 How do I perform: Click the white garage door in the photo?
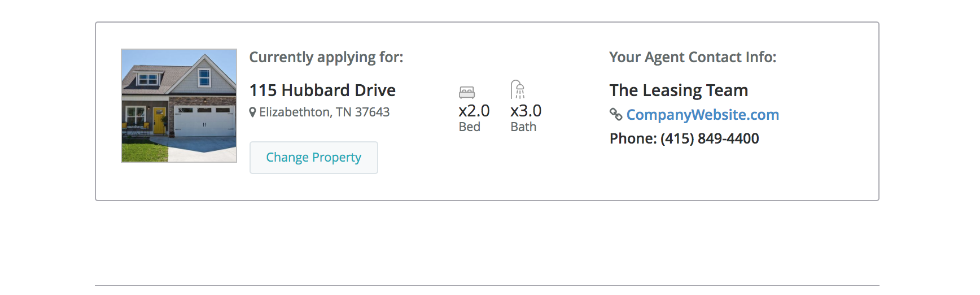click(x=204, y=123)
